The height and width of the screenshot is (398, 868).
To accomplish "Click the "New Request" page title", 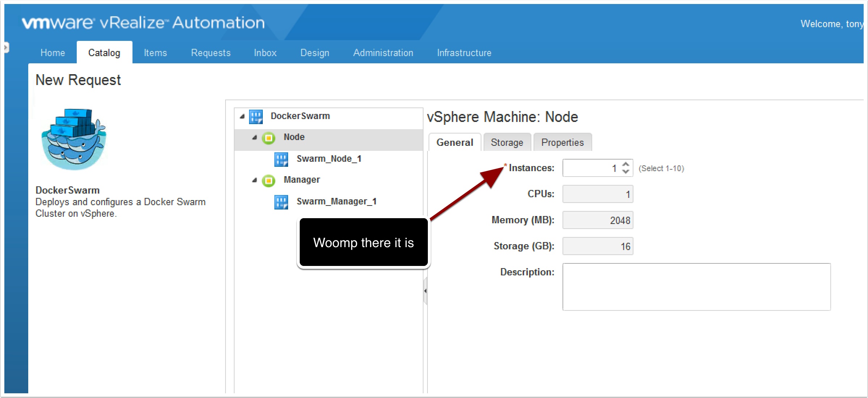I will [78, 80].
